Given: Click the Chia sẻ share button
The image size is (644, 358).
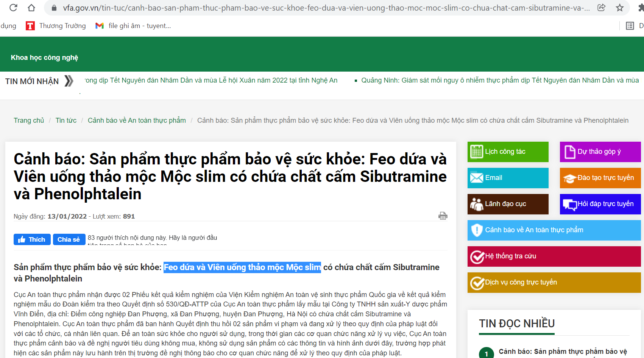Looking at the screenshot, I should [69, 239].
